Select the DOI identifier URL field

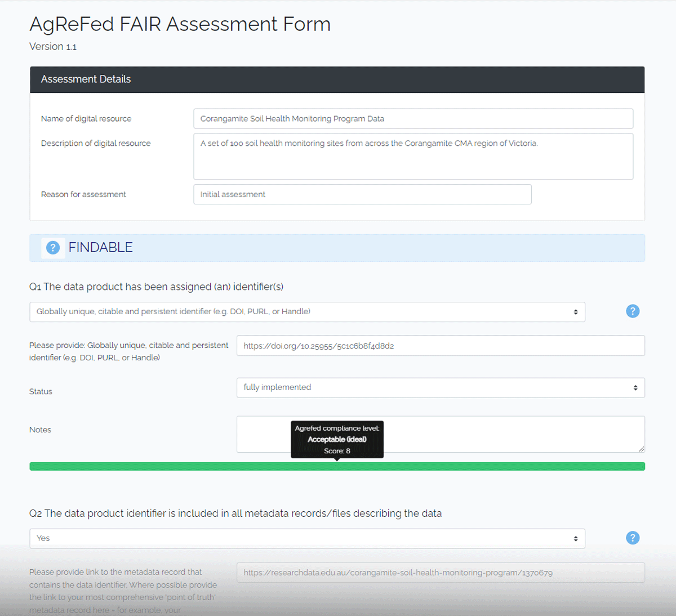coord(441,346)
